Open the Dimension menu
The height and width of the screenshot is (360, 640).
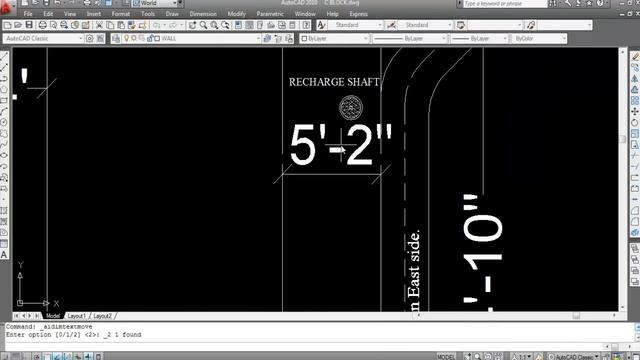click(x=203, y=14)
